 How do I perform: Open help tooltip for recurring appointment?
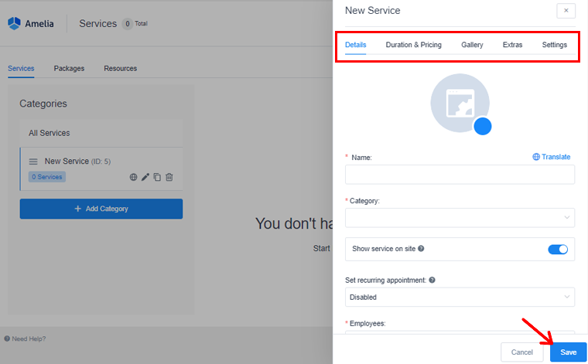pos(432,280)
